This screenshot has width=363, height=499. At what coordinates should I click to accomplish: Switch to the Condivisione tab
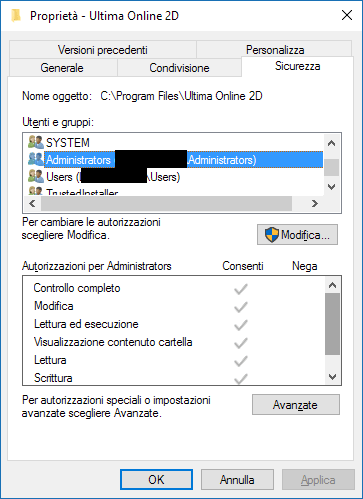pos(179,68)
